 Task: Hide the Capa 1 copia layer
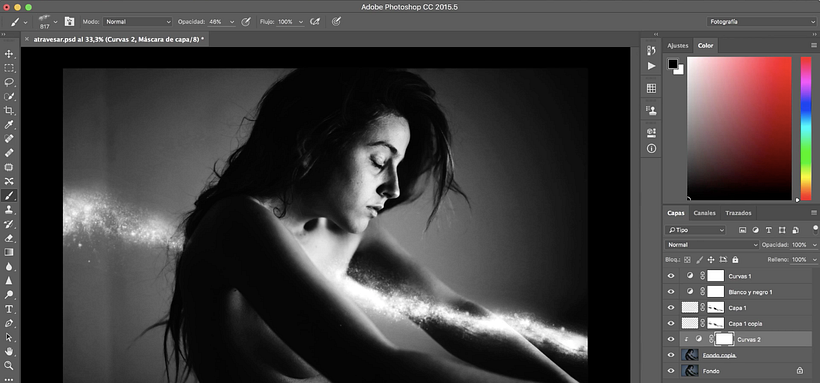coord(671,323)
